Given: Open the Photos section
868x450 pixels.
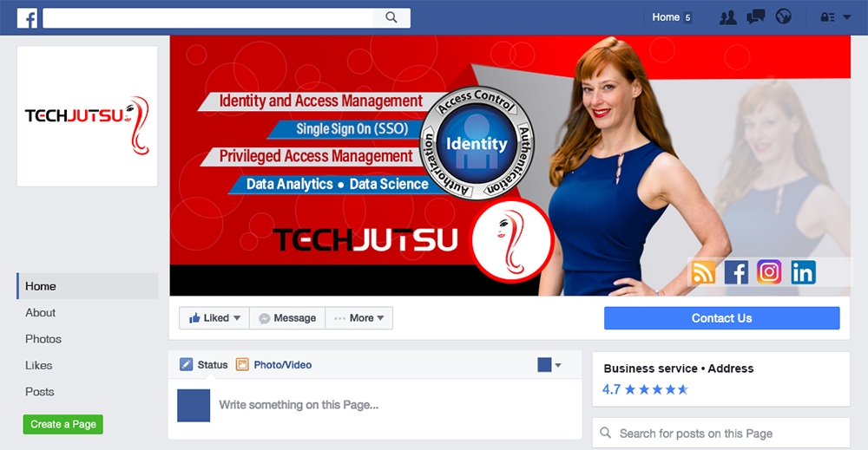Looking at the screenshot, I should pos(43,339).
